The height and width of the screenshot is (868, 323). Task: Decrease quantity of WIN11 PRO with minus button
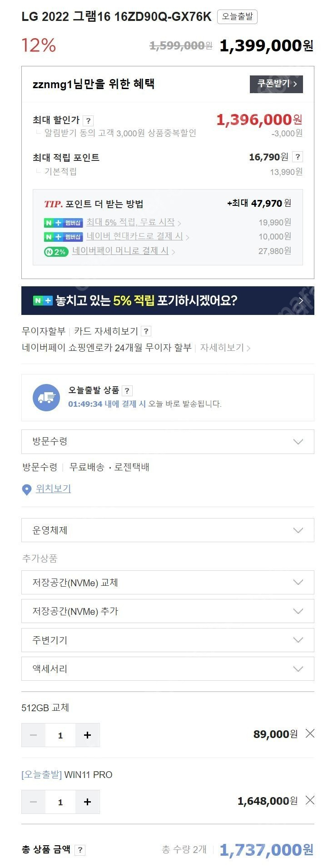pyautogui.click(x=33, y=802)
